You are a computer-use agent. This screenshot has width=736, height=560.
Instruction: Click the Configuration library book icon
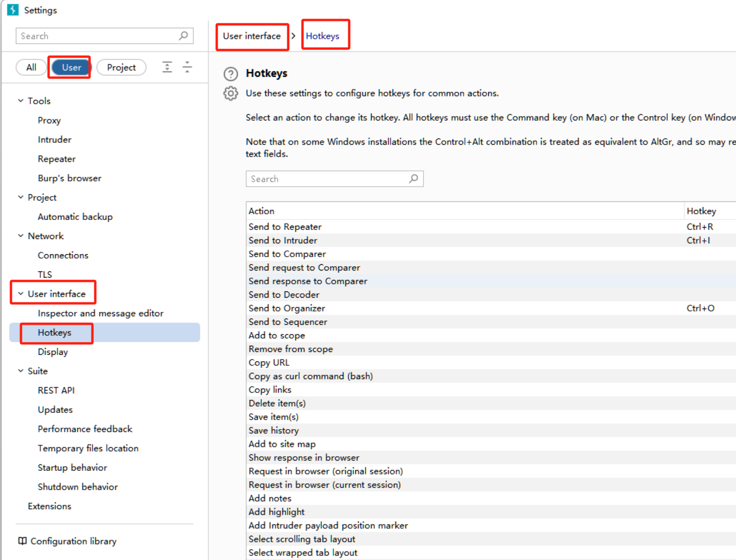click(x=22, y=541)
